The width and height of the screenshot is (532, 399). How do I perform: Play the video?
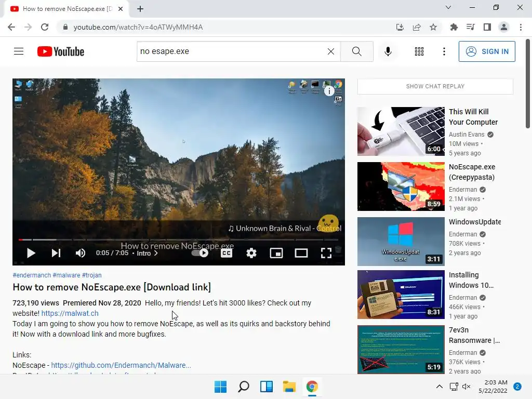point(31,253)
